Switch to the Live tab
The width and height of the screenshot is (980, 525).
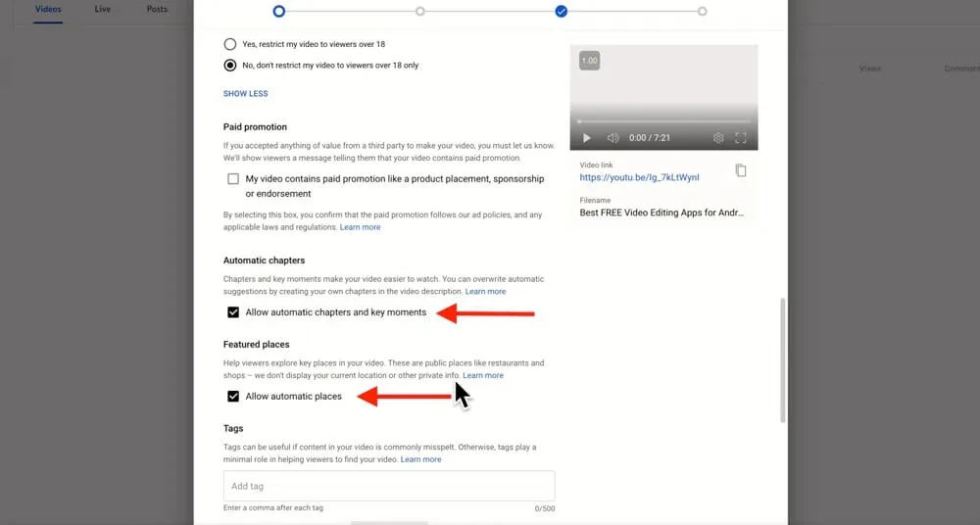102,10
